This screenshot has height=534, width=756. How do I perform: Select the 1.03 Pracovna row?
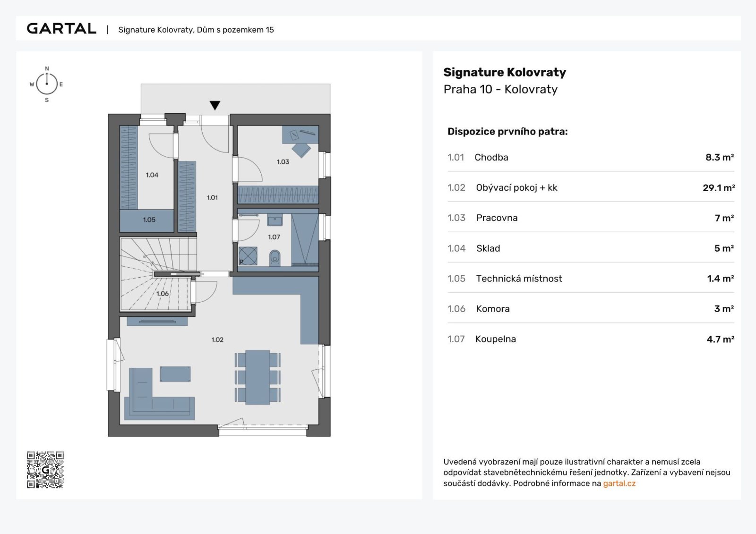(590, 218)
